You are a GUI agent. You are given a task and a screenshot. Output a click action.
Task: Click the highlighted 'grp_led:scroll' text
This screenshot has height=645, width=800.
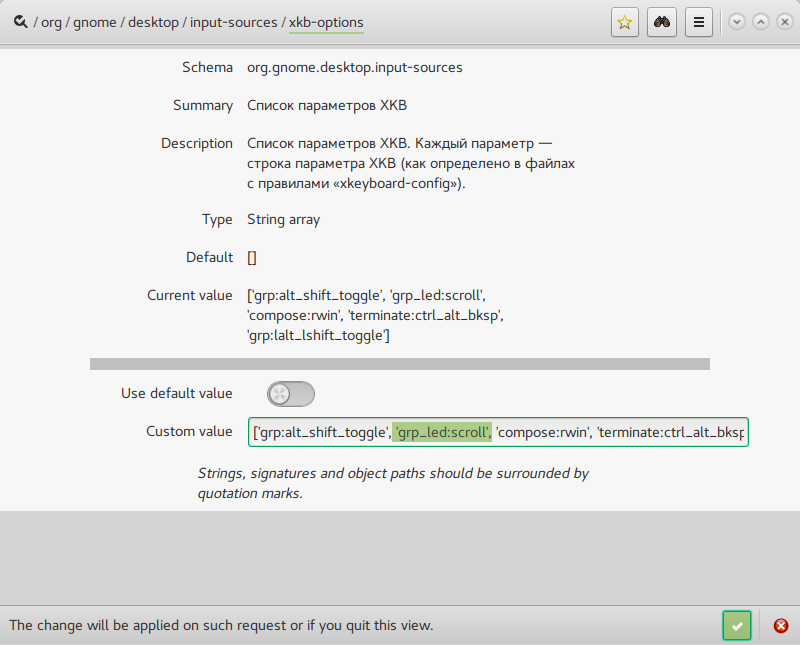(x=442, y=432)
